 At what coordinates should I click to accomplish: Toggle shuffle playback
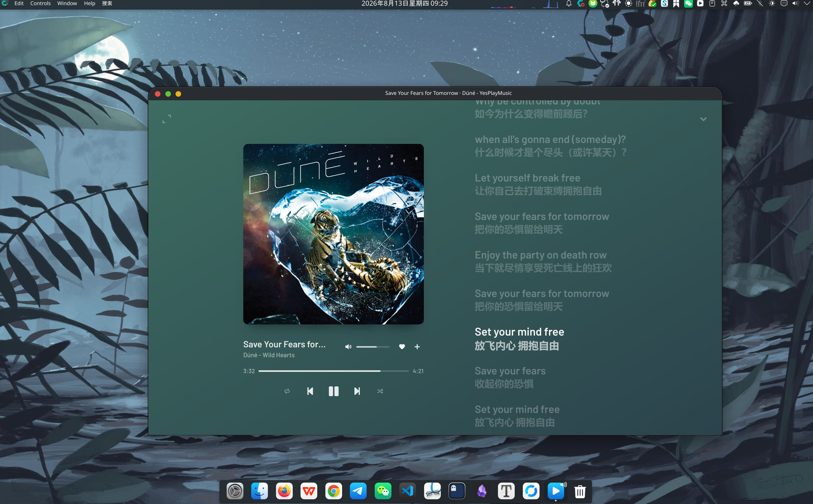[x=380, y=391]
